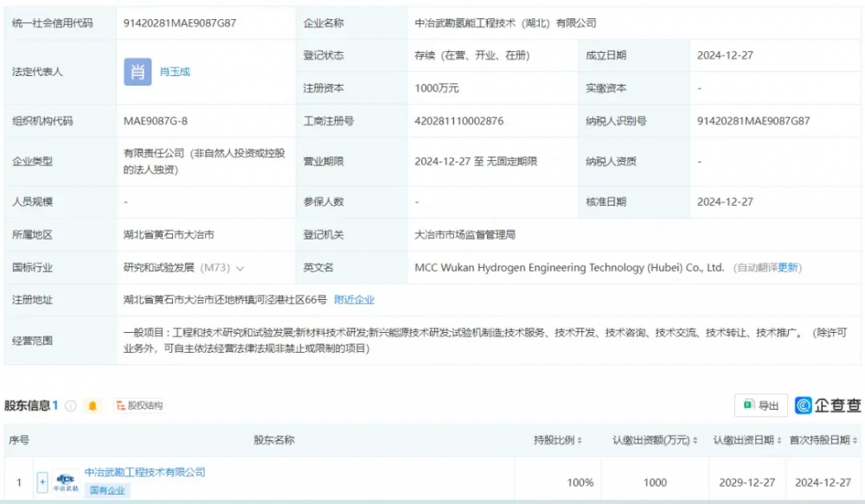The image size is (865, 504).
Task: Select registered capital 1000万元
Action: coord(436,88)
